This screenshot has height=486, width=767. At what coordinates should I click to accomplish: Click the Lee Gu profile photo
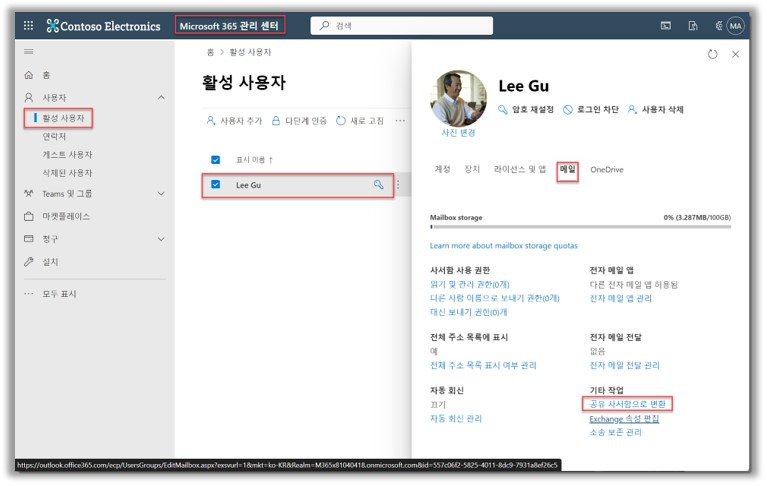click(458, 98)
